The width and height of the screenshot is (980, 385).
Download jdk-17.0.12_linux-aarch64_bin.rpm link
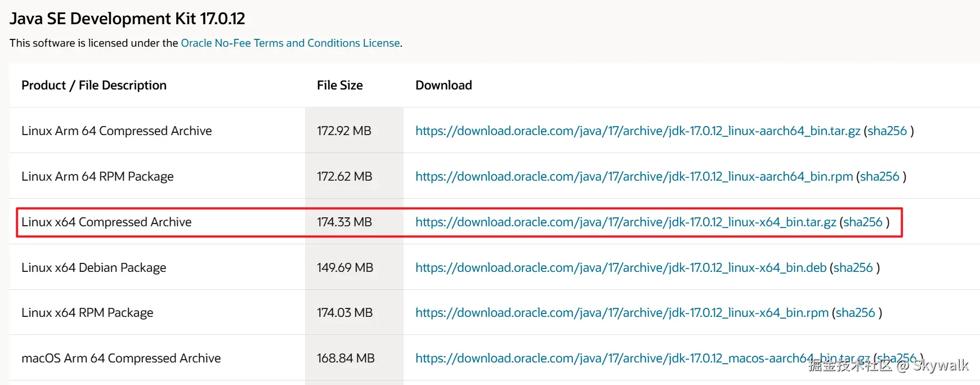pos(634,176)
